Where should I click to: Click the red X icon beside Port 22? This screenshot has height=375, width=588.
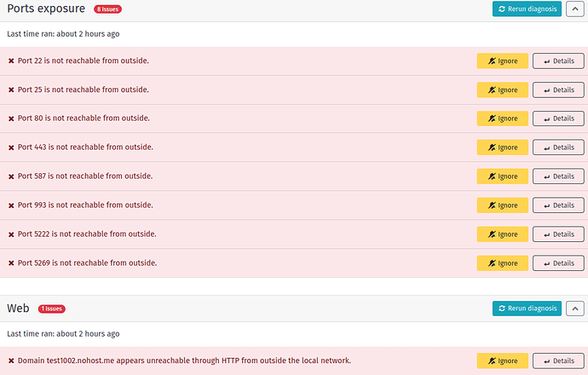(x=11, y=61)
